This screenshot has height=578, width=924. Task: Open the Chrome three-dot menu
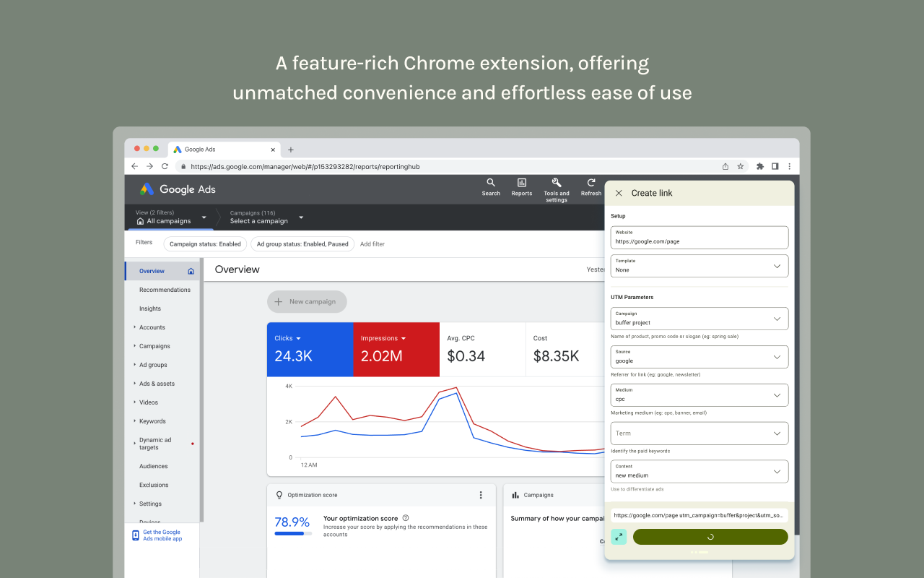(x=789, y=166)
